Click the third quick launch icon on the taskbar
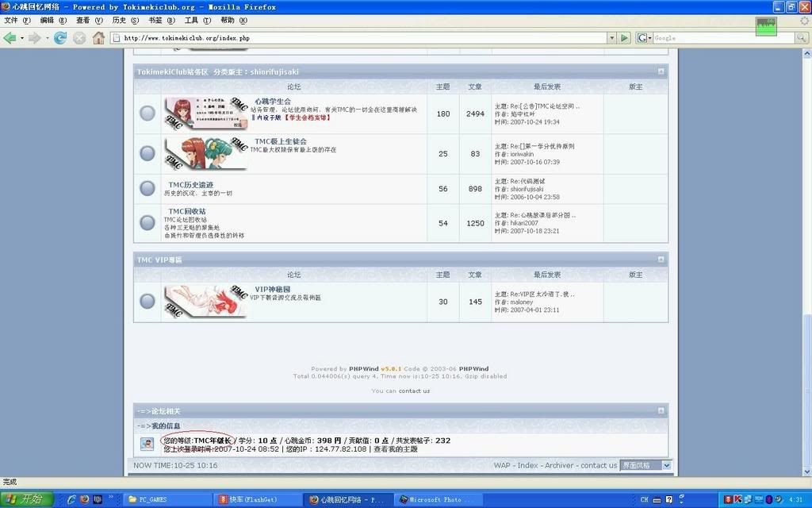812x508 pixels. 98,500
